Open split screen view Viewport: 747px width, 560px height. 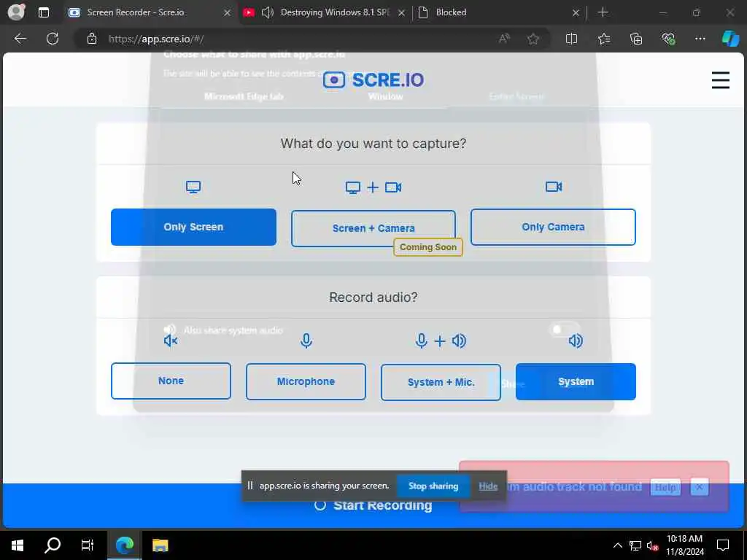[571, 39]
